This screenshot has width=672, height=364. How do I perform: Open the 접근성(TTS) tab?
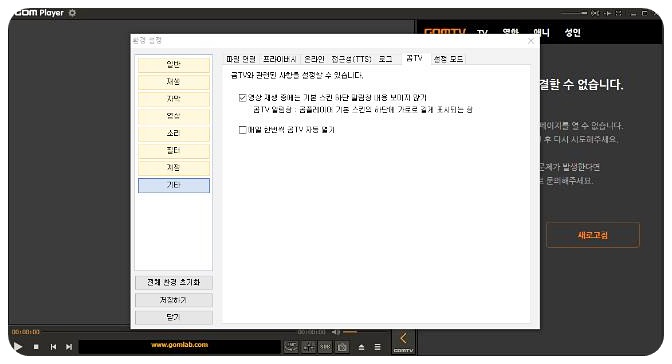(x=351, y=59)
